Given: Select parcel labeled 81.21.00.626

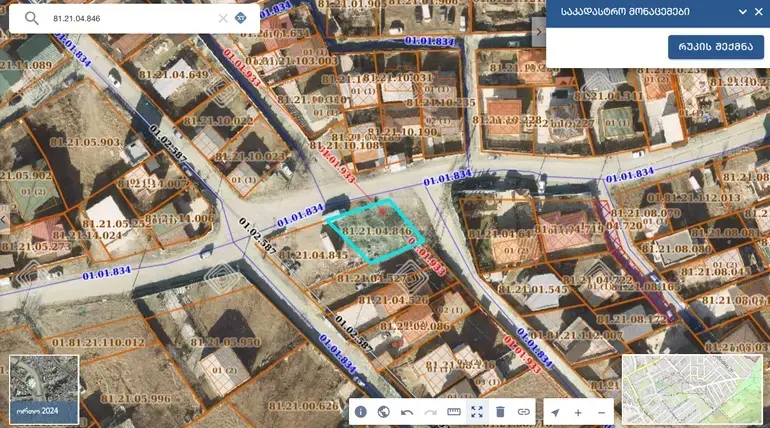Looking at the screenshot, I should [303, 406].
